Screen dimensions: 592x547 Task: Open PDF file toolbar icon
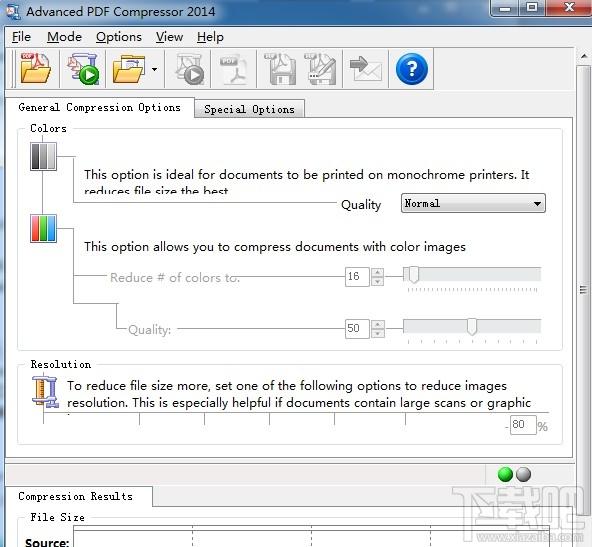click(x=35, y=68)
